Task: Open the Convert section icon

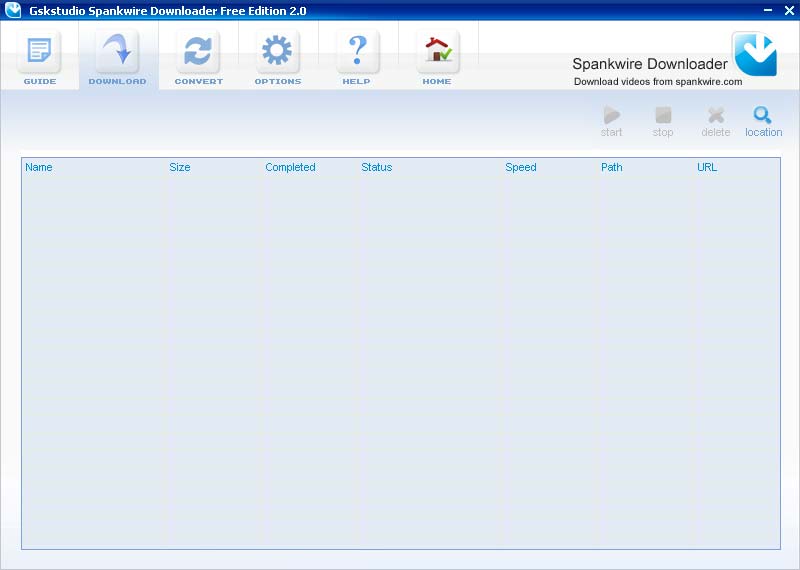Action: pyautogui.click(x=198, y=51)
